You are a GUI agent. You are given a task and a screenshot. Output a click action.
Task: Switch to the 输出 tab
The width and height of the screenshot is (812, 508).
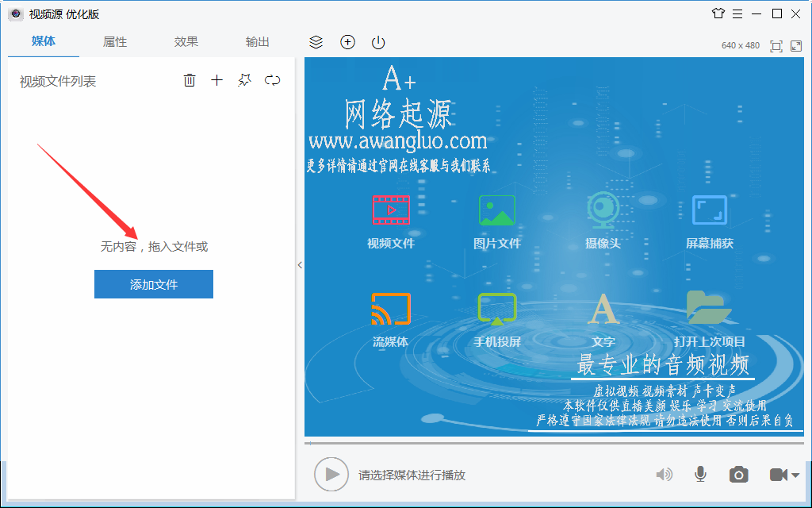pyautogui.click(x=257, y=42)
